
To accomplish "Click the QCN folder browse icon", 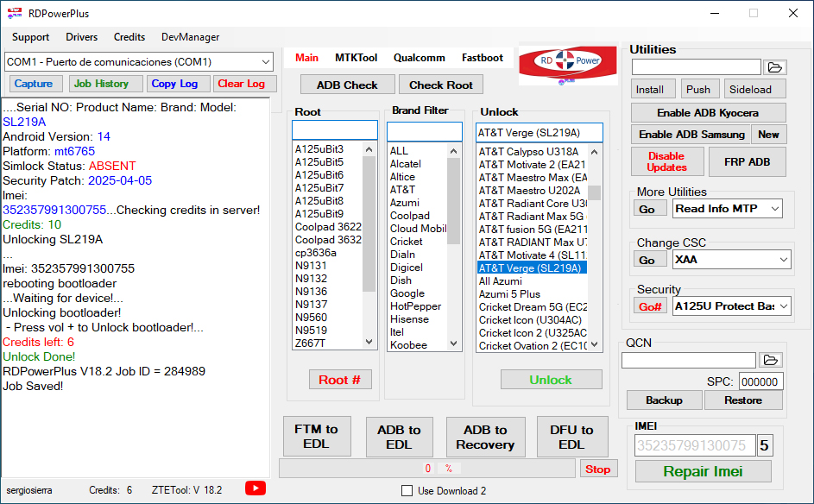I will (x=771, y=360).
